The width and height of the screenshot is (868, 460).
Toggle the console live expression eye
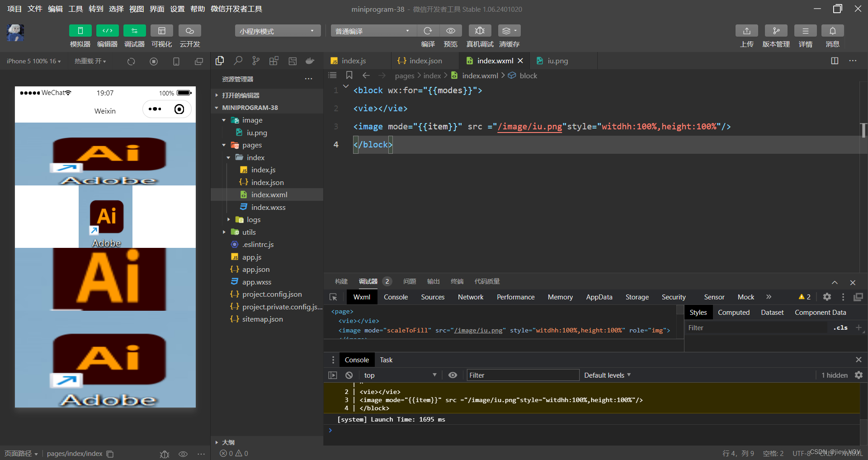(x=453, y=375)
